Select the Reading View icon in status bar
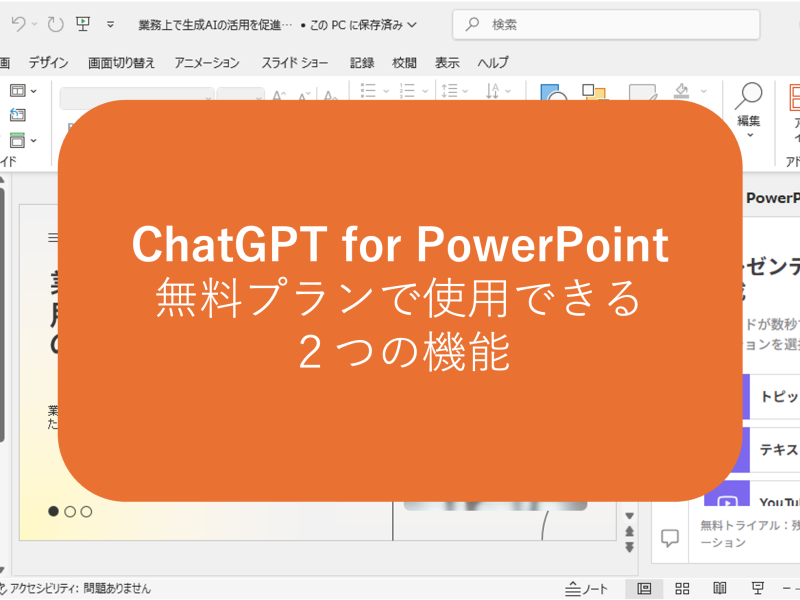 pos(721,588)
